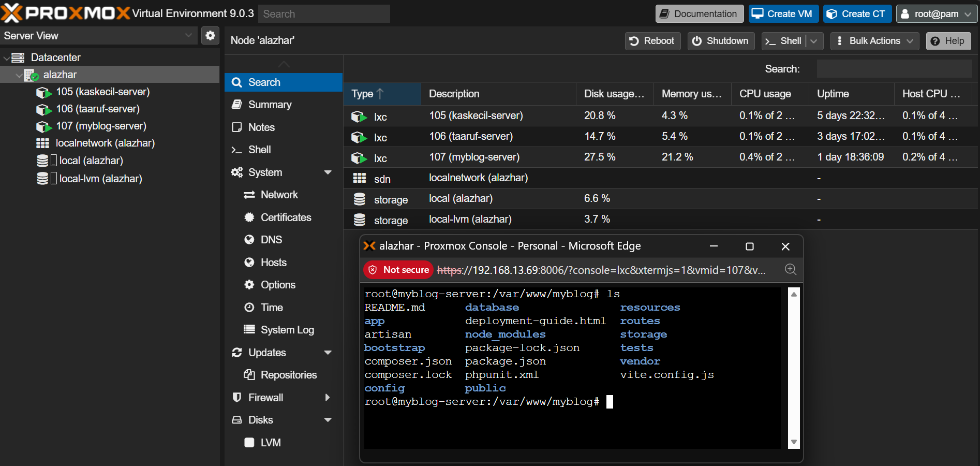Viewport: 980px width, 466px height.
Task: Click the Documentation button
Action: click(x=700, y=14)
